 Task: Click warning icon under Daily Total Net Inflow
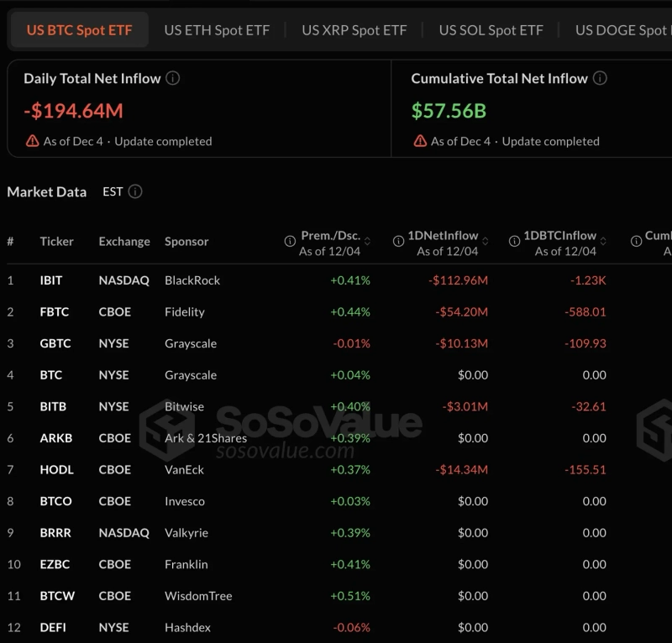click(x=33, y=141)
